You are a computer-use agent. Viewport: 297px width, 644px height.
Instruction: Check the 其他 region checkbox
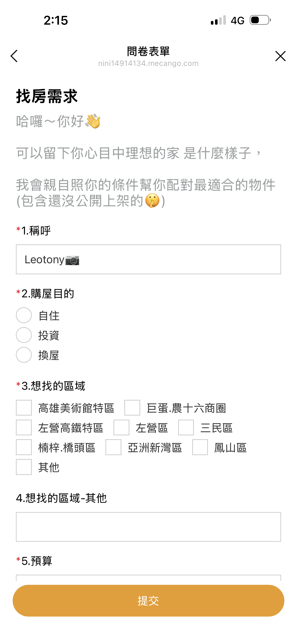tap(24, 467)
